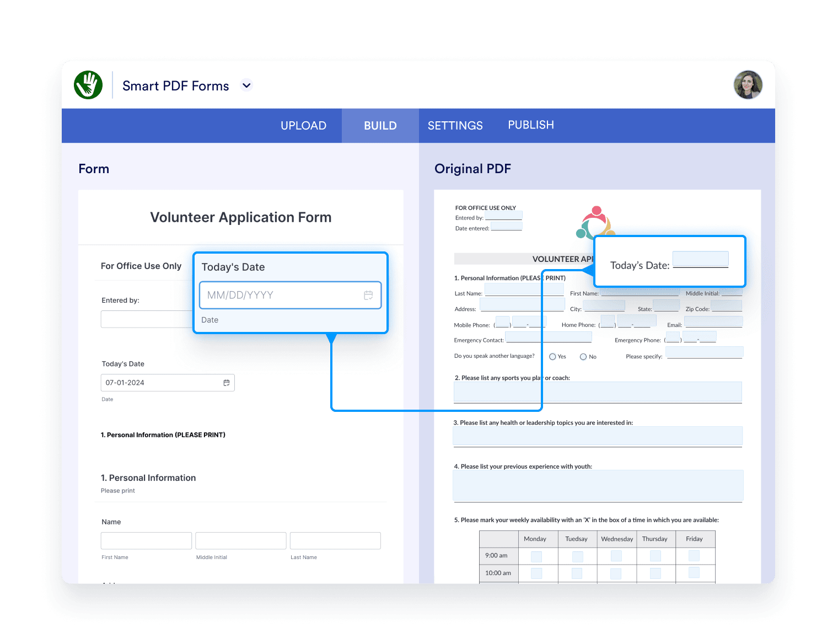Click the Middle Initial input field
Screen dimensions: 838x644
(240, 540)
